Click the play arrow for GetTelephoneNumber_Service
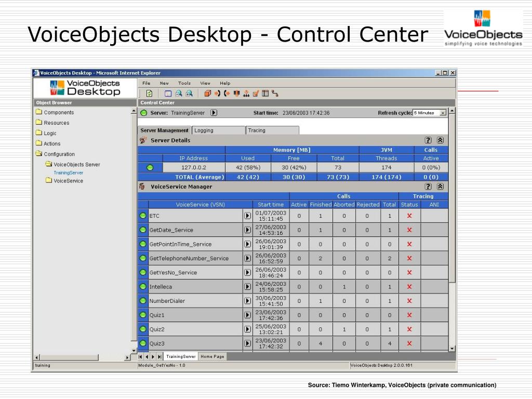The height and width of the screenshot is (399, 532). click(248, 258)
